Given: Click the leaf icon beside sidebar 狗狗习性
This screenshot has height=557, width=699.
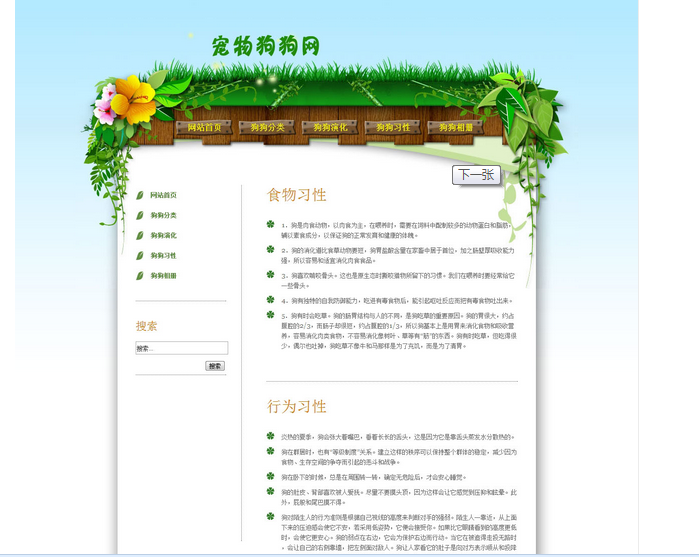Looking at the screenshot, I should 140,255.
